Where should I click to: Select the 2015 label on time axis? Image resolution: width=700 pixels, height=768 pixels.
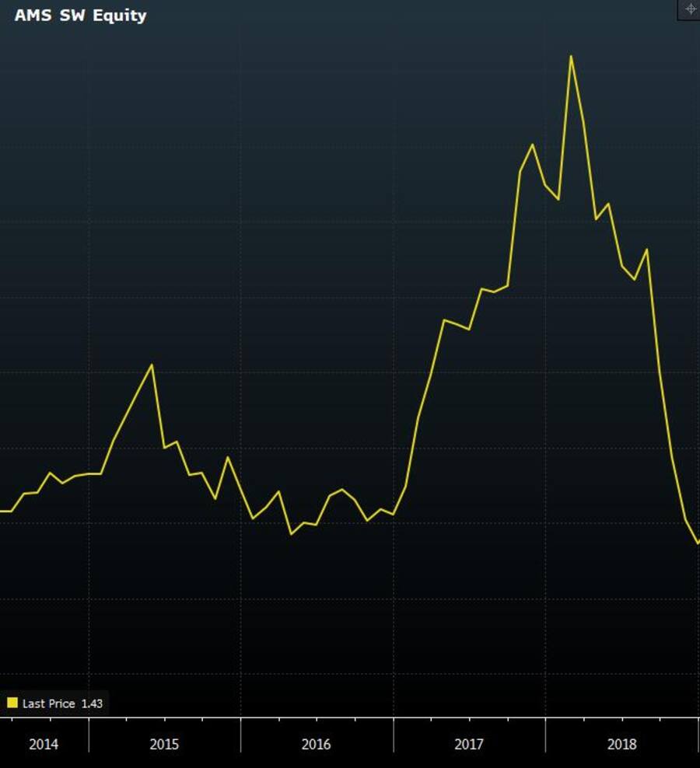(x=164, y=745)
